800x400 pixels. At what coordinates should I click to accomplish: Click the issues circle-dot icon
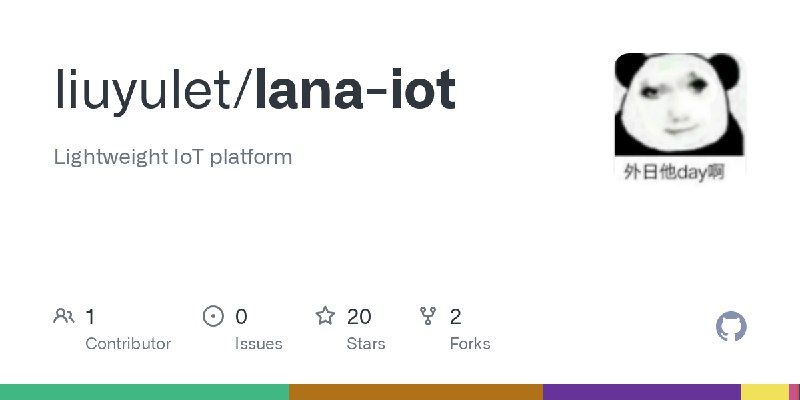point(213,316)
